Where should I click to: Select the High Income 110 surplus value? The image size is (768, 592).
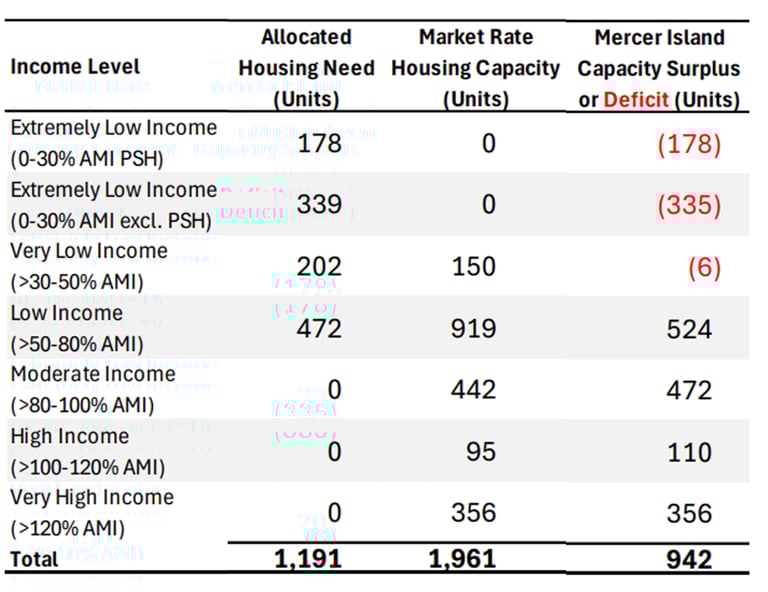tap(689, 452)
